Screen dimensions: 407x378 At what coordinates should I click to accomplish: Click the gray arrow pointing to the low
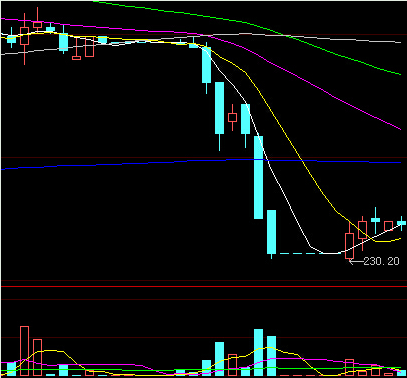click(x=356, y=262)
